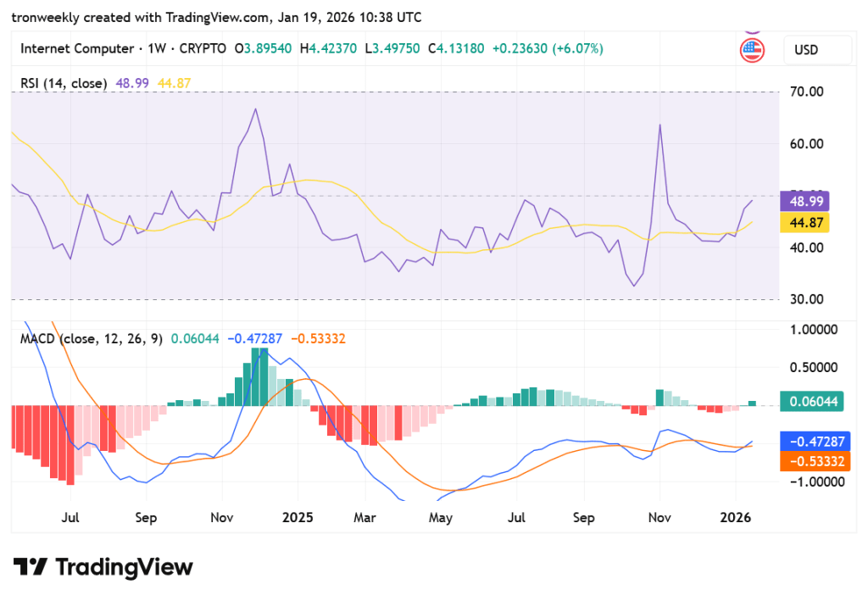Click the US flag icon
Image resolution: width=868 pixels, height=601 pixels.
[752, 50]
